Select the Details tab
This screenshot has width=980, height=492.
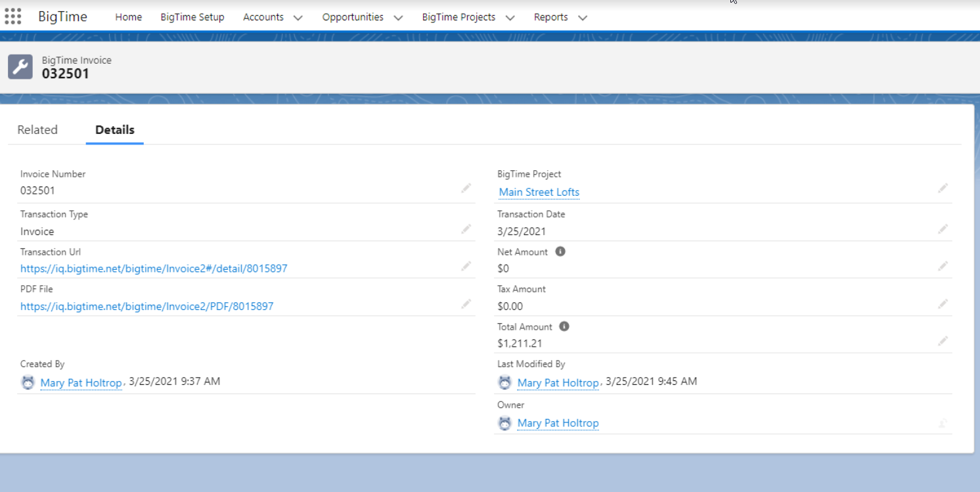[x=115, y=130]
